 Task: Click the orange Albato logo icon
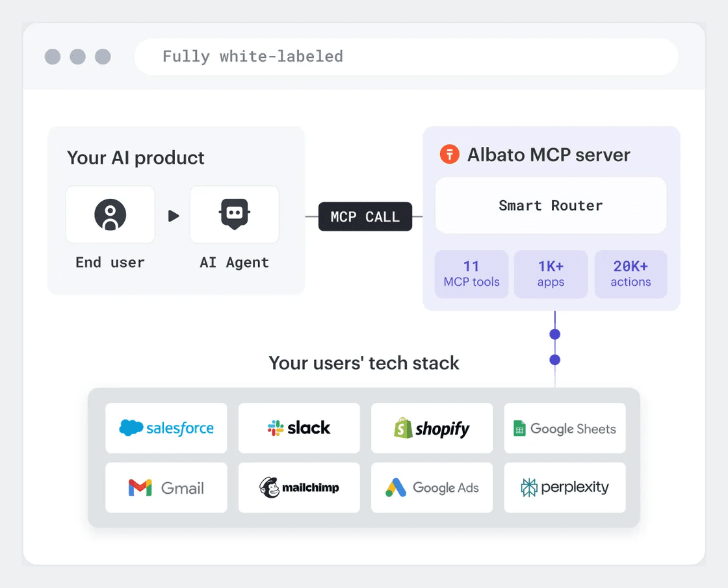point(449,154)
